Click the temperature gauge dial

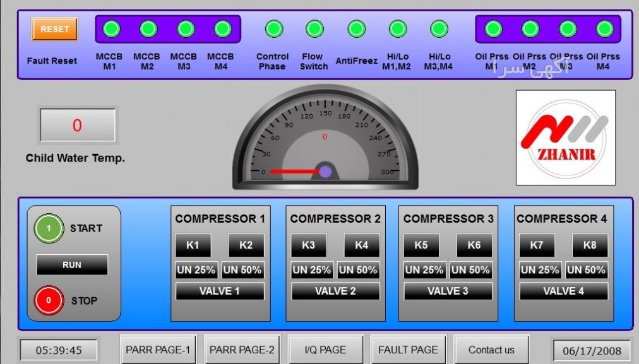pos(325,138)
